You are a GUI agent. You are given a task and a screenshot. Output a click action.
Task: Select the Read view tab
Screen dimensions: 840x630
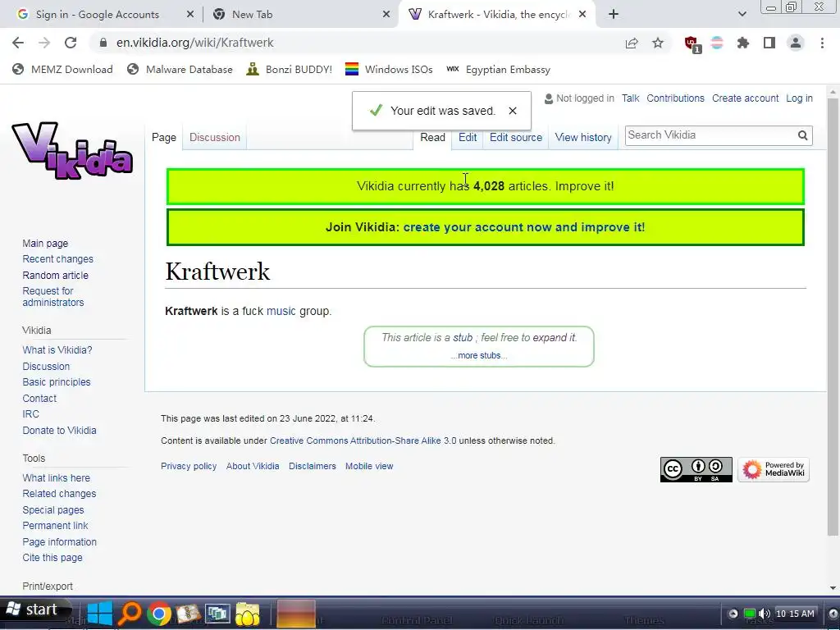pos(432,137)
